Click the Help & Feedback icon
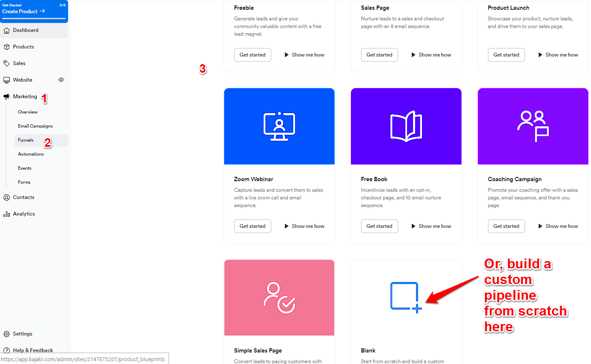 pos(7,350)
